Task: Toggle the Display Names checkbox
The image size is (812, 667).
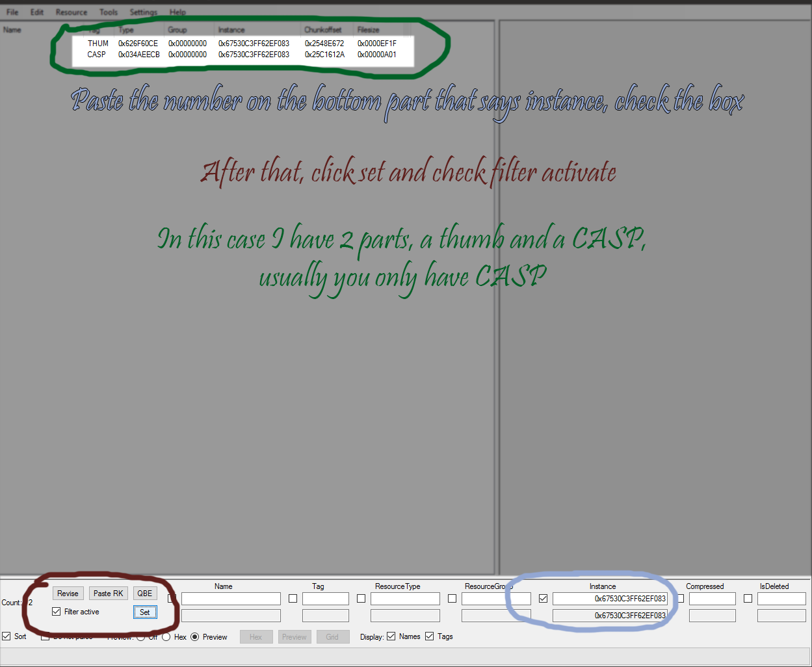Action: [x=391, y=636]
